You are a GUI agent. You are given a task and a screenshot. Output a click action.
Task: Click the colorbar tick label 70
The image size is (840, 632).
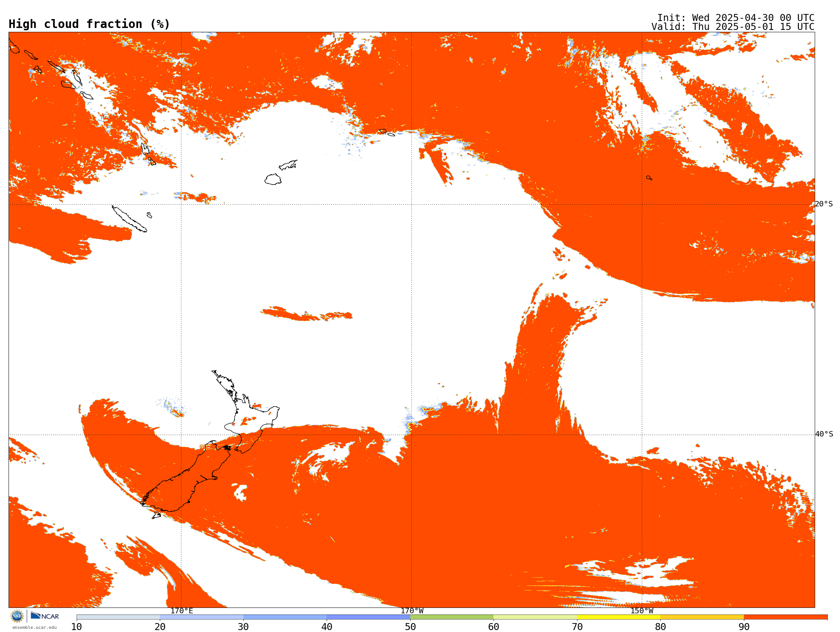point(577,627)
